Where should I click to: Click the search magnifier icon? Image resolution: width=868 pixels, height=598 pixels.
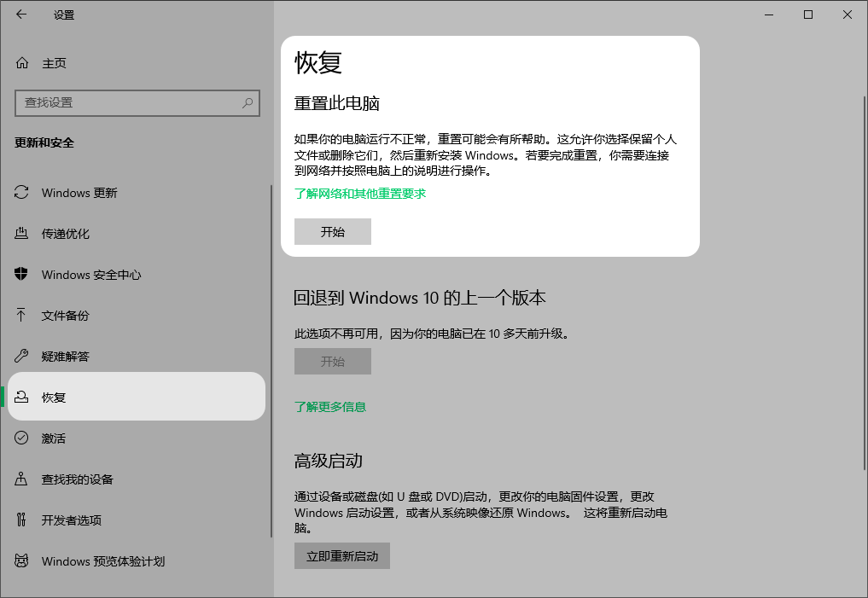[248, 103]
